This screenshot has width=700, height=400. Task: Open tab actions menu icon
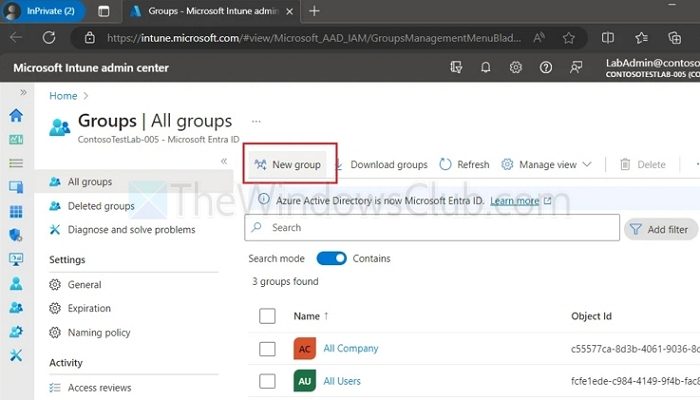tap(104, 11)
